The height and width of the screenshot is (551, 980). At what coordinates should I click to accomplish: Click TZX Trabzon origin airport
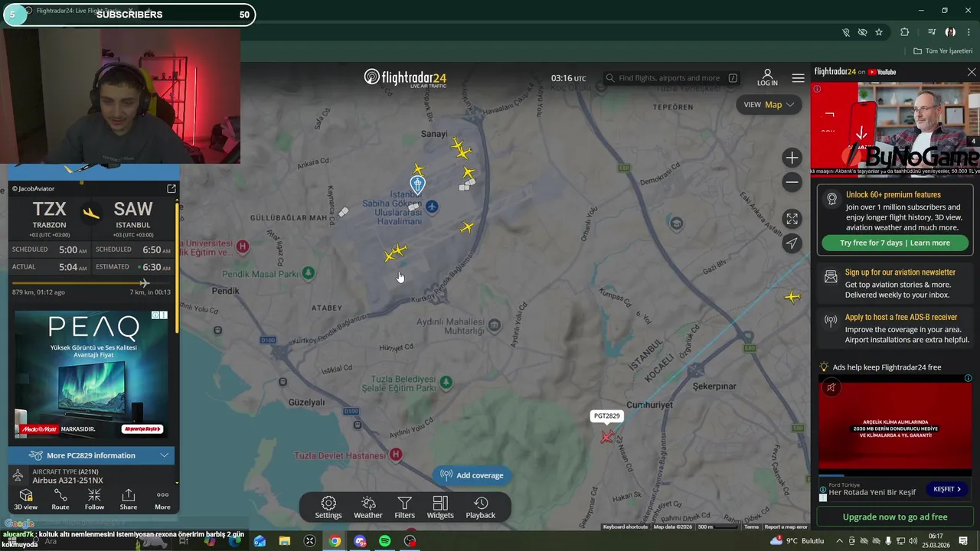[49, 218]
